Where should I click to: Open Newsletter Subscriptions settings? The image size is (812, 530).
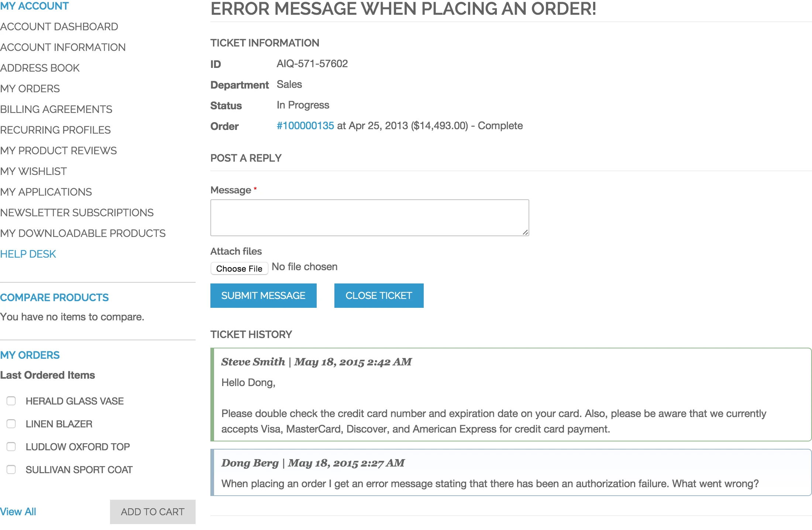click(x=77, y=212)
